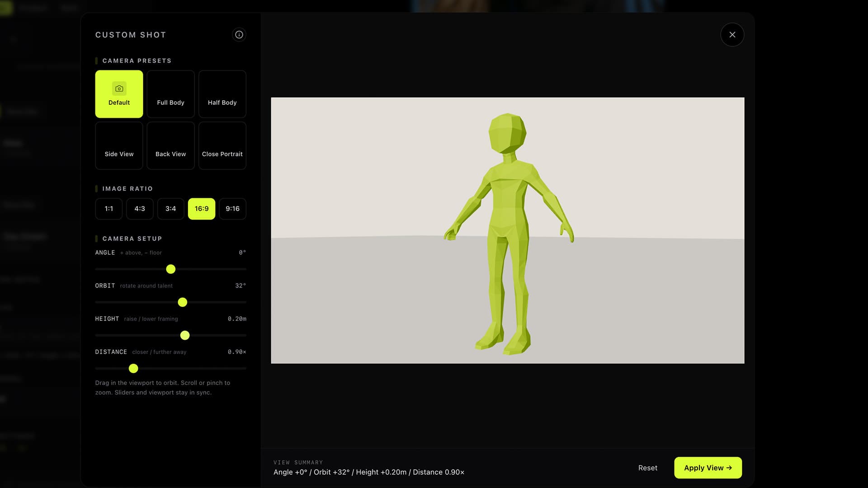Select the 16:9 image ratio
This screenshot has height=488, width=868.
[202, 209]
